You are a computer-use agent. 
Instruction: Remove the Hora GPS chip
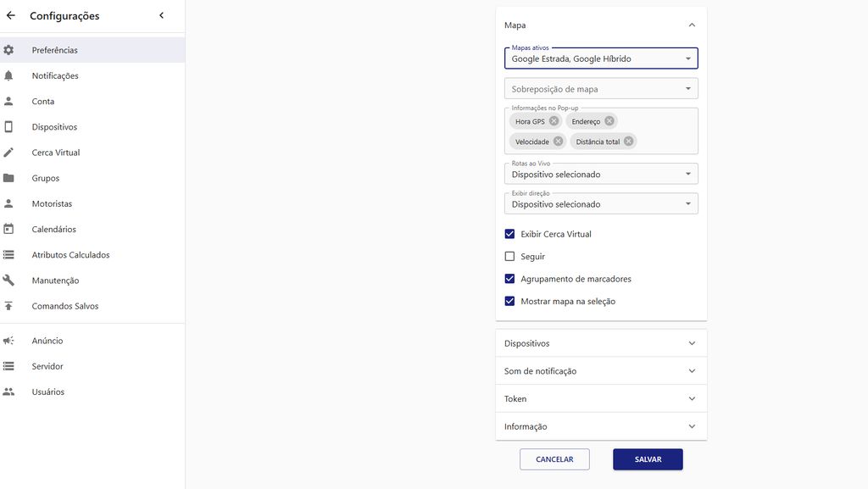tap(554, 121)
